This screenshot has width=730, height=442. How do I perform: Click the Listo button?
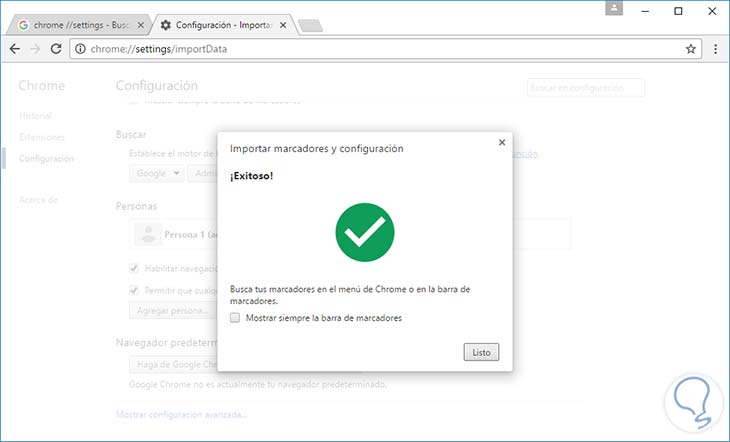(481, 352)
